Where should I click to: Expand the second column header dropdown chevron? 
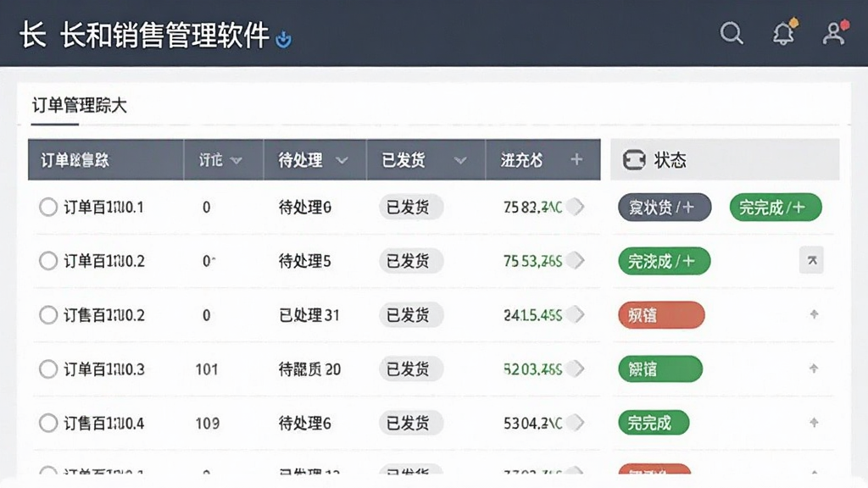236,160
